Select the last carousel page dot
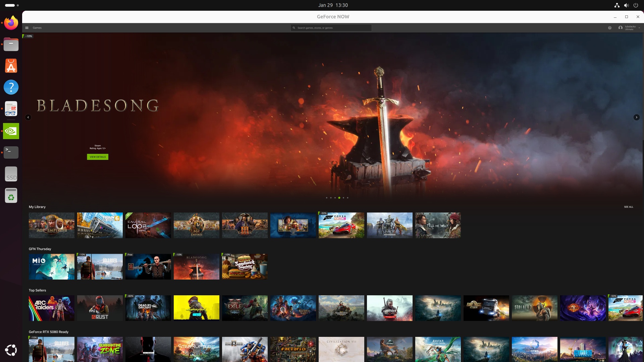Screen dimensions: 644x362 (x=347, y=198)
